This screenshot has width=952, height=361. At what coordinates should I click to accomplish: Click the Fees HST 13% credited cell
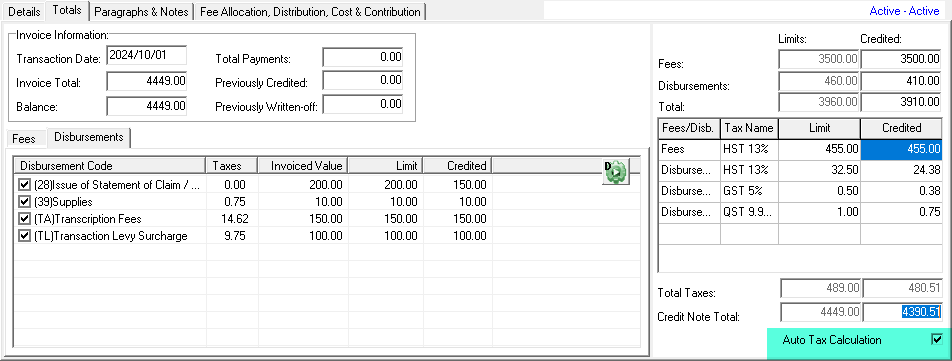click(901, 149)
